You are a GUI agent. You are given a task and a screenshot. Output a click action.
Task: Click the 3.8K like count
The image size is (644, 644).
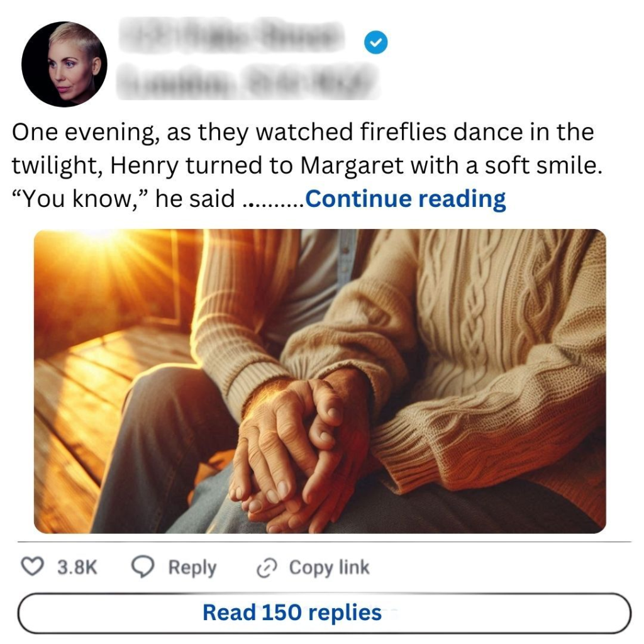(77, 567)
